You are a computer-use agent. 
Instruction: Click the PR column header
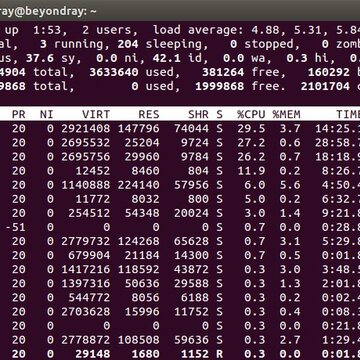19,115
